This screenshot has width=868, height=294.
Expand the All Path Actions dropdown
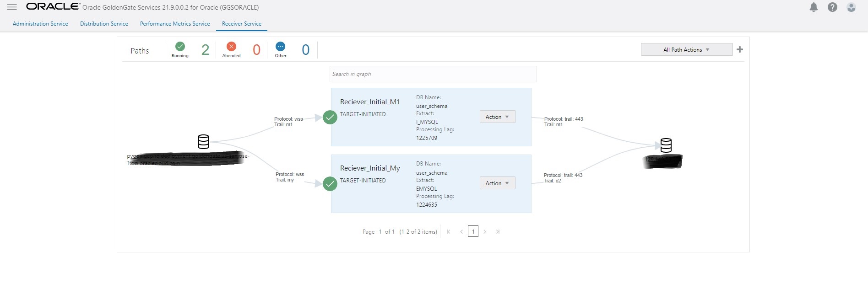click(686, 50)
